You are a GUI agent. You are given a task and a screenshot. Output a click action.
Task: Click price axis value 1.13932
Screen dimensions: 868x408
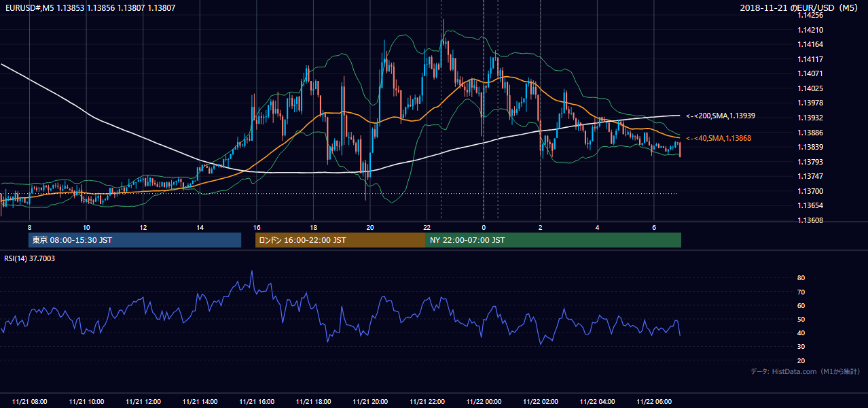click(810, 118)
